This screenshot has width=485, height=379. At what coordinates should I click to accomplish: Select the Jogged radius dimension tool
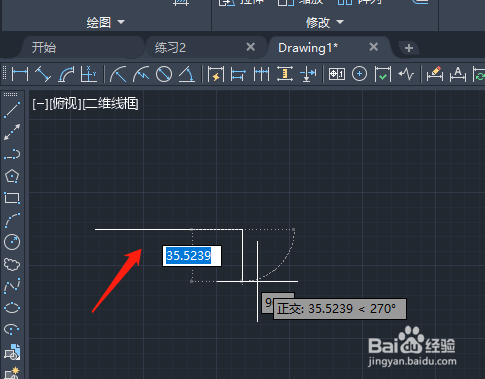pos(141,74)
